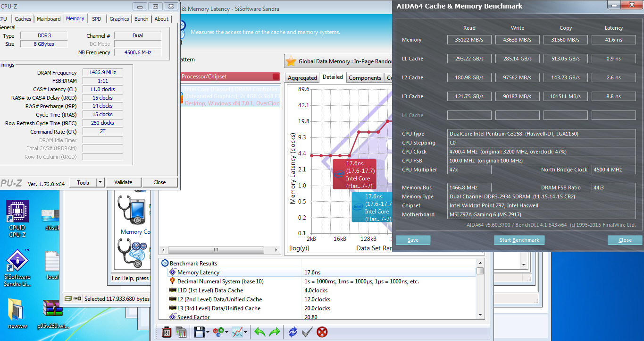The width and height of the screenshot is (644, 341).
Task: Click the stethoscope with brain icon
Action: 134,253
